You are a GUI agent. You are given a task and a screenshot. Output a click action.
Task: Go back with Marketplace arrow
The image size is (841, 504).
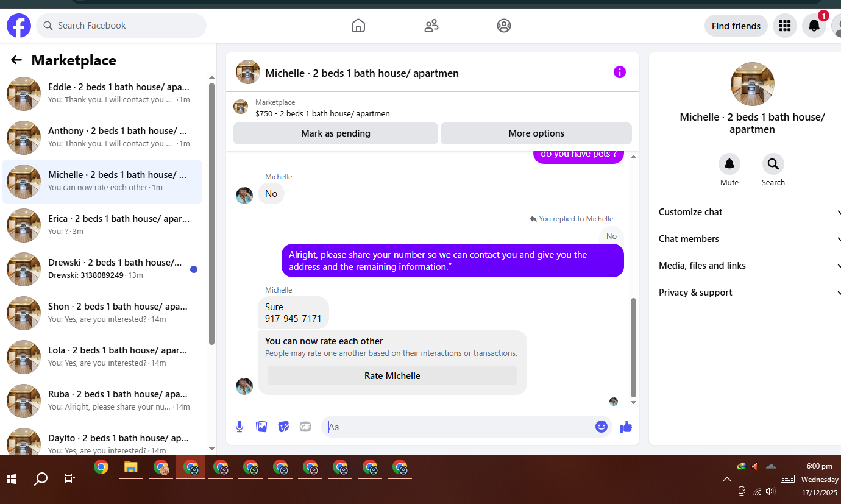point(16,60)
